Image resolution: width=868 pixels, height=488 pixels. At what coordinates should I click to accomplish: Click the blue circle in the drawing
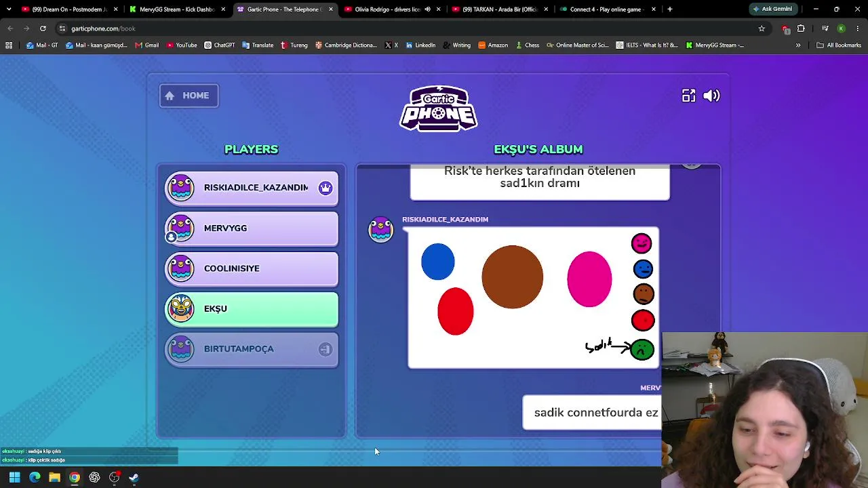click(x=438, y=262)
